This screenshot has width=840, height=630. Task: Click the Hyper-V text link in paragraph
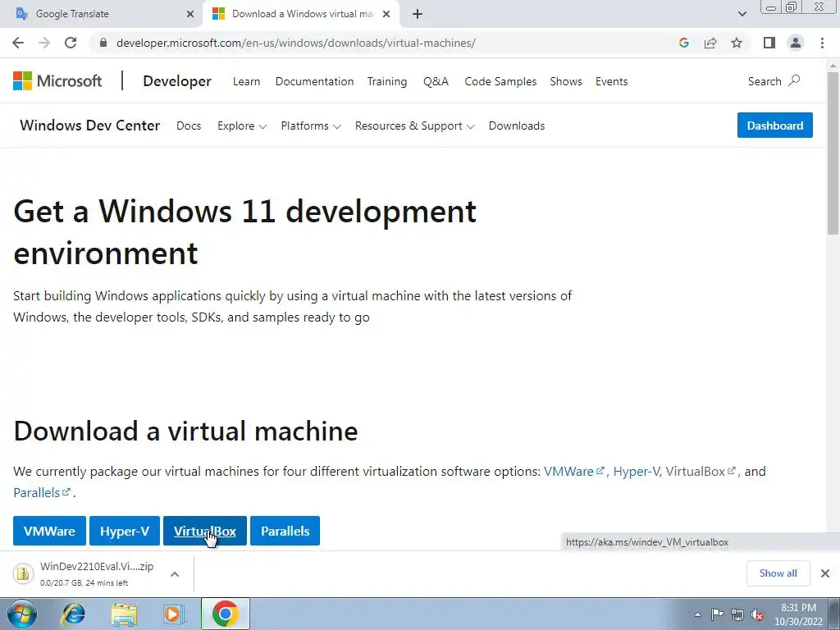coord(636,472)
